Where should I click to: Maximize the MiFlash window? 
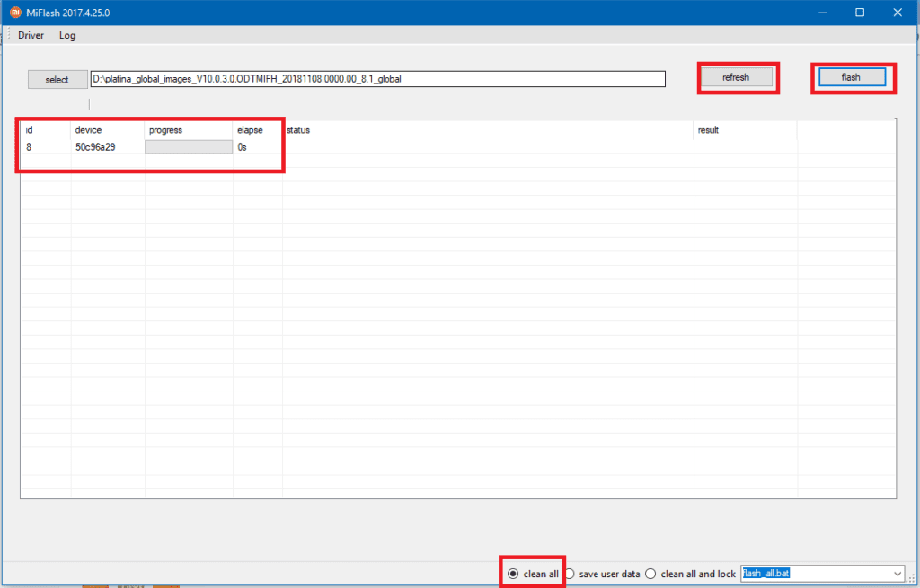[860, 13]
